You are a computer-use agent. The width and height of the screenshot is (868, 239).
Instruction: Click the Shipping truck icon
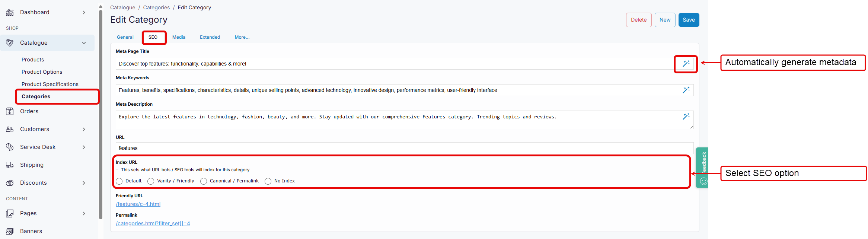[x=10, y=165]
